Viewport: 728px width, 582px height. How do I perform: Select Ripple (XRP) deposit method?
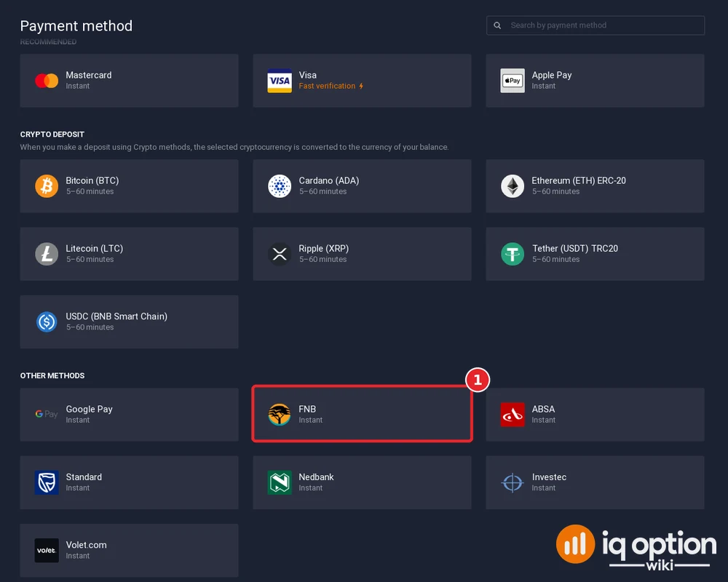point(362,254)
